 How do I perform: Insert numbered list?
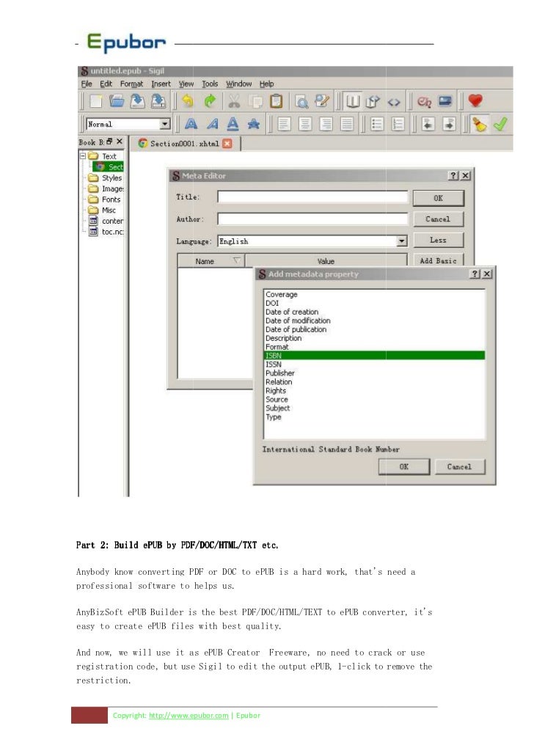pos(398,125)
